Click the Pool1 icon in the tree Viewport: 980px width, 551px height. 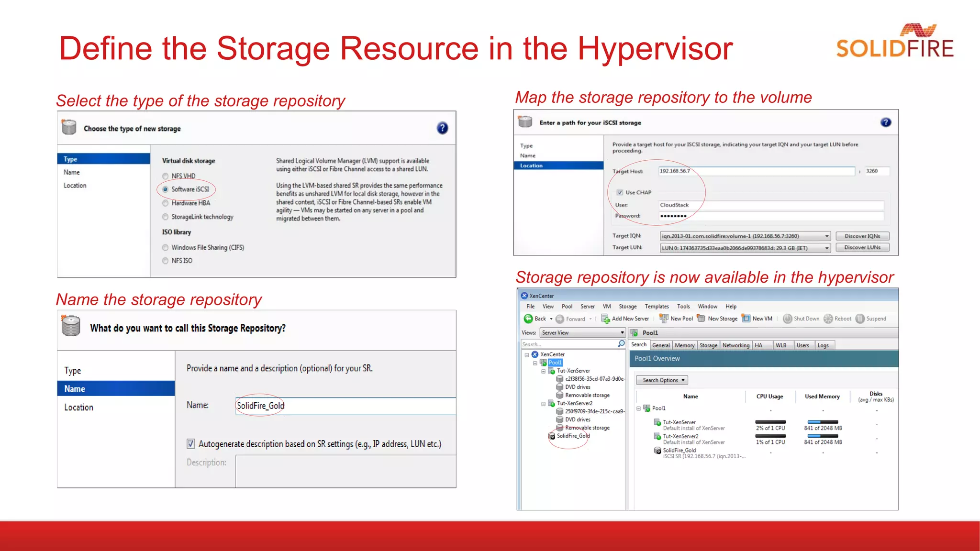[543, 363]
